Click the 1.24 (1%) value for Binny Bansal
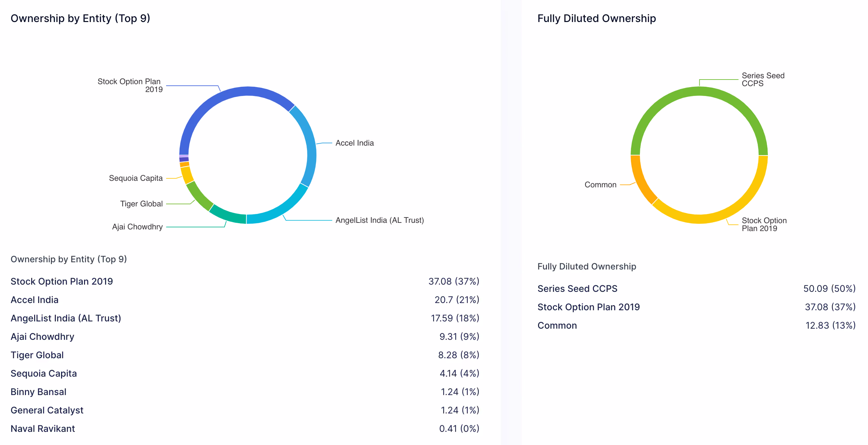Image resolution: width=868 pixels, height=445 pixels. [460, 392]
